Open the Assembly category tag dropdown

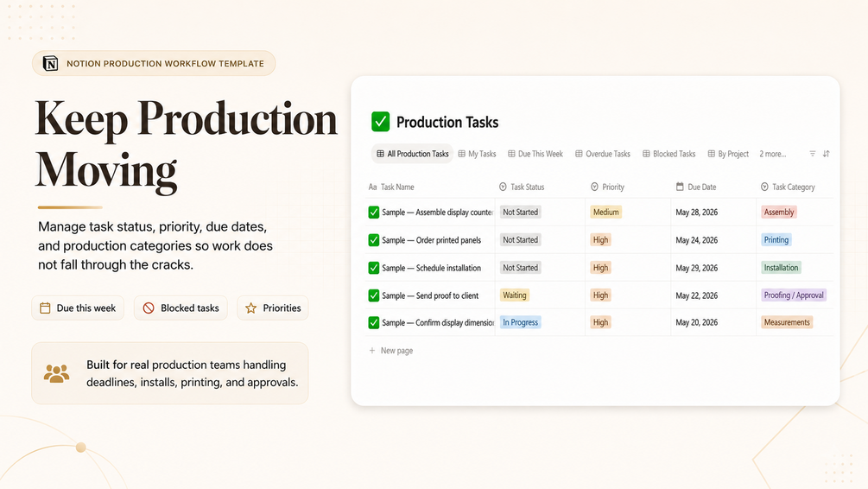(x=779, y=213)
